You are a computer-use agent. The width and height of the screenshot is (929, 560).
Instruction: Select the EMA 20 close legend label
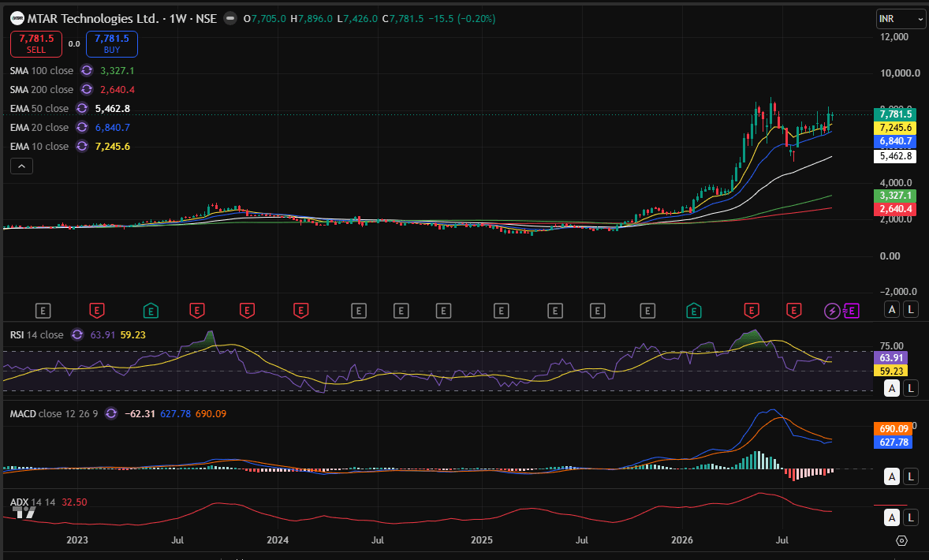[39, 128]
